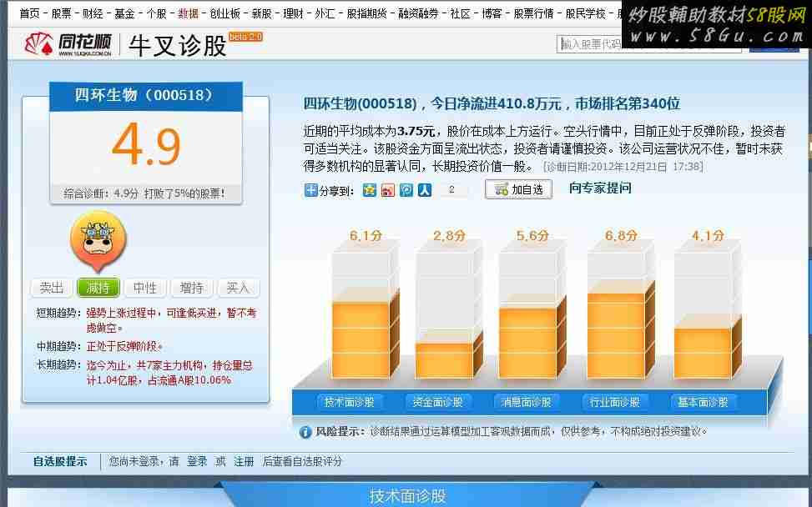This screenshot has width=812, height=507.
Task: Select the 卖出 rating option
Action: tap(52, 288)
